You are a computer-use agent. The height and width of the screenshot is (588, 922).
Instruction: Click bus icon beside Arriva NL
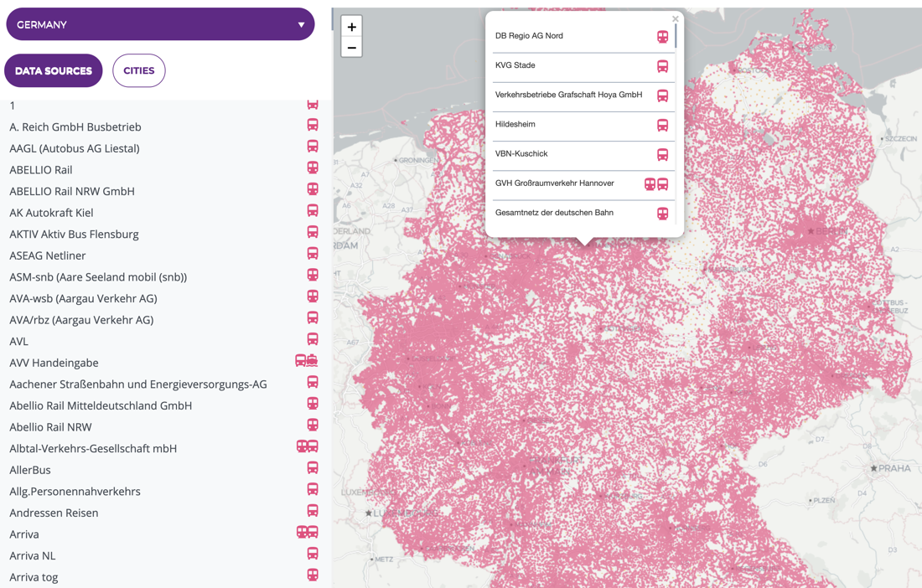point(313,554)
